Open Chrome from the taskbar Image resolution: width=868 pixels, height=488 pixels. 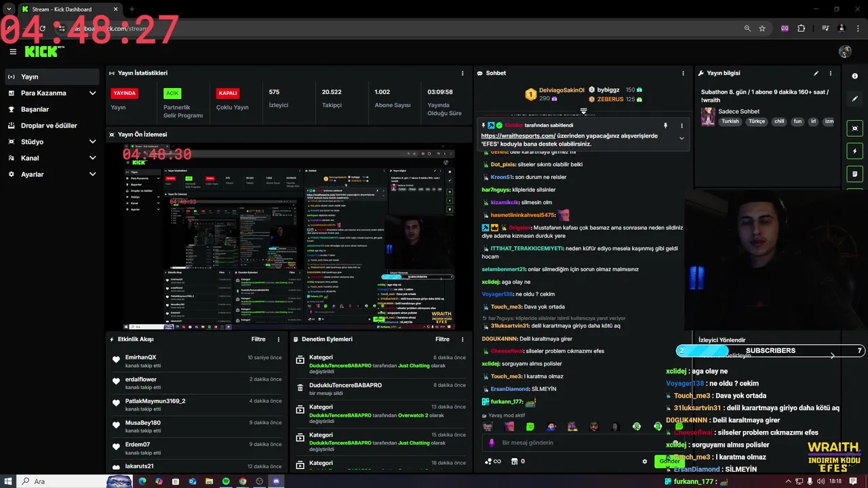[x=242, y=481]
